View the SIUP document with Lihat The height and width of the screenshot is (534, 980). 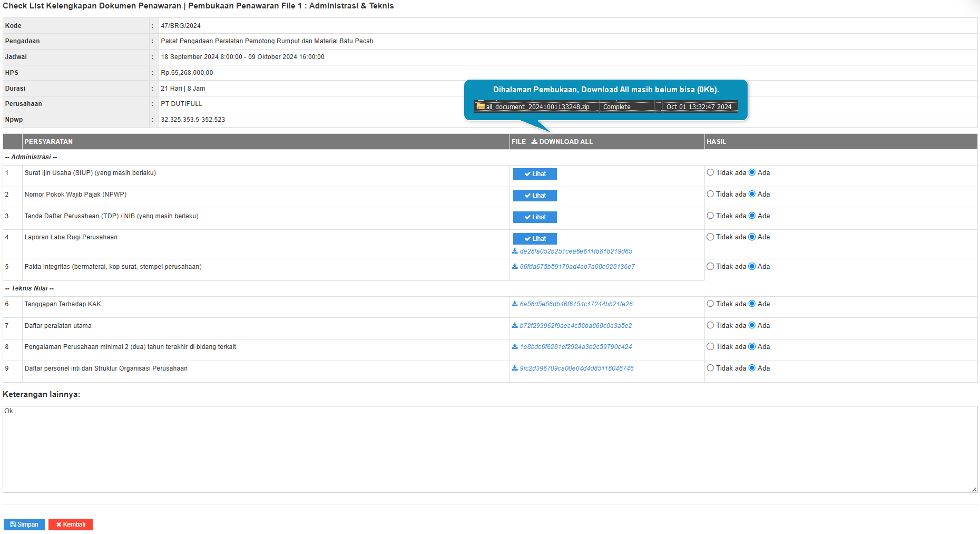535,174
